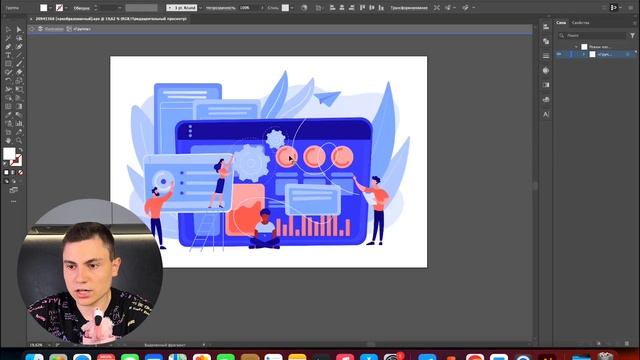
Task: Click the filter icon in Layers panel
Action: 632,36
